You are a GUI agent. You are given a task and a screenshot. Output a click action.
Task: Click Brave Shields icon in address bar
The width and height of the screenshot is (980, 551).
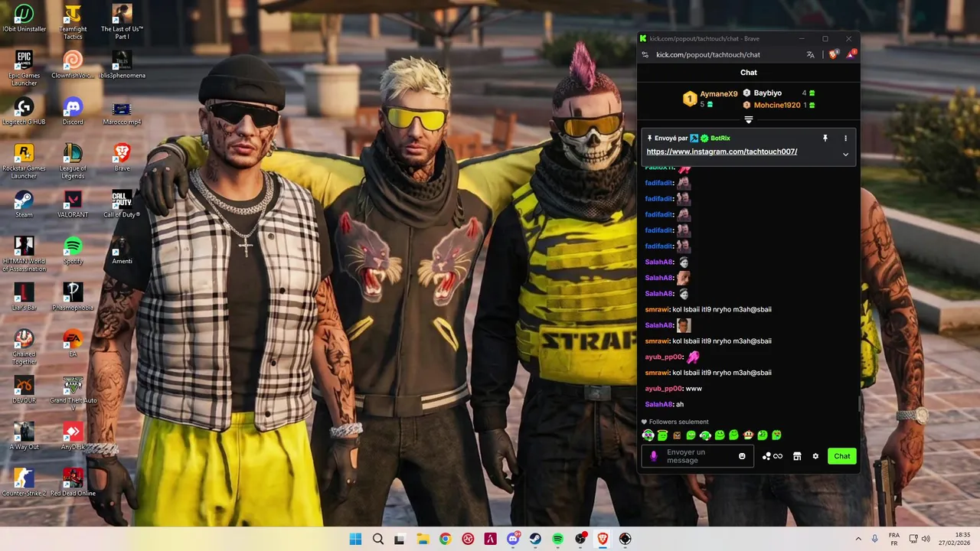point(834,54)
